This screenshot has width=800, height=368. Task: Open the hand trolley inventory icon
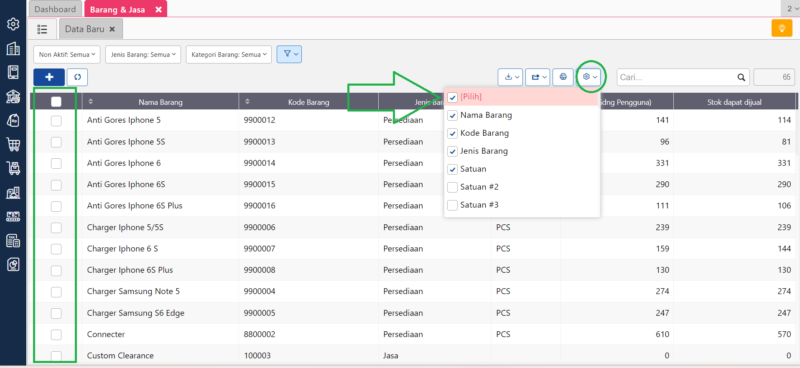point(13,168)
